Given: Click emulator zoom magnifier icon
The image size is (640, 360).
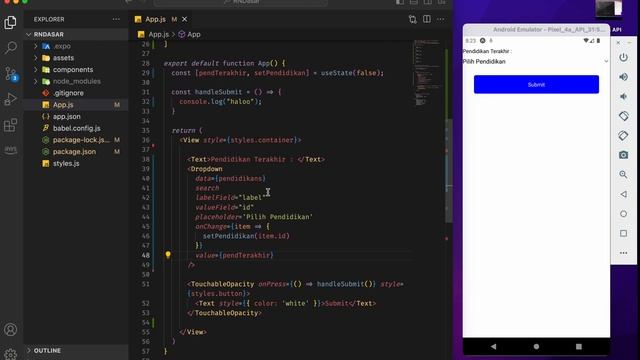Looking at the screenshot, I should [623, 175].
